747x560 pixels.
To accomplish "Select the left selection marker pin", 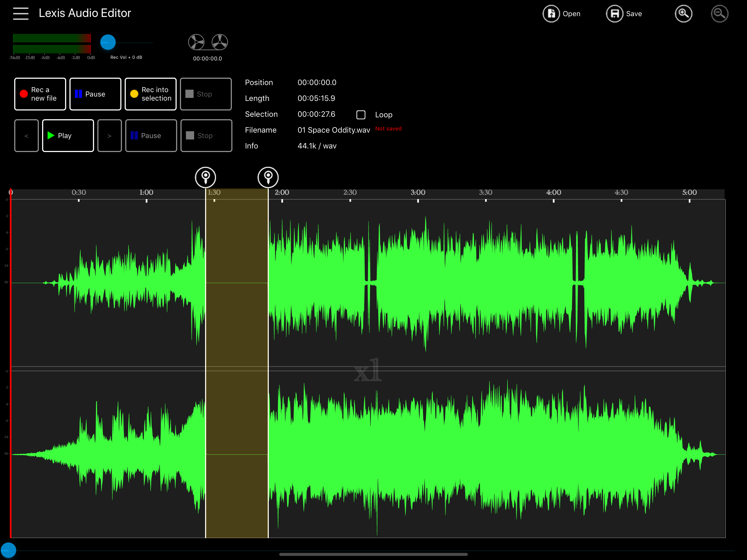I will pyautogui.click(x=205, y=177).
